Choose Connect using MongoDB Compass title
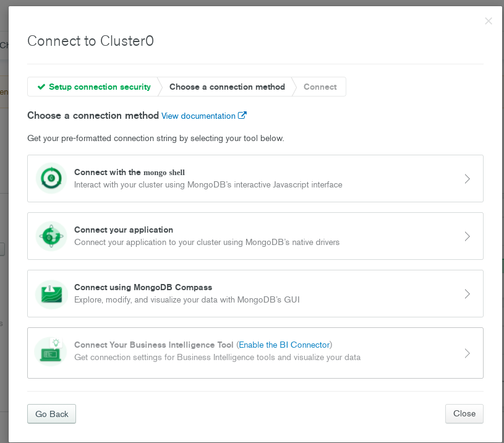This screenshot has height=443, width=504. [143, 287]
